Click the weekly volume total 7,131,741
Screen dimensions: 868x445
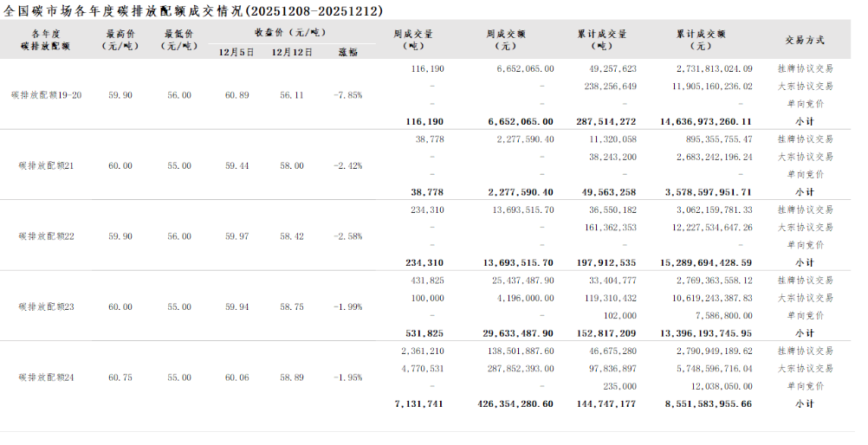(x=419, y=403)
